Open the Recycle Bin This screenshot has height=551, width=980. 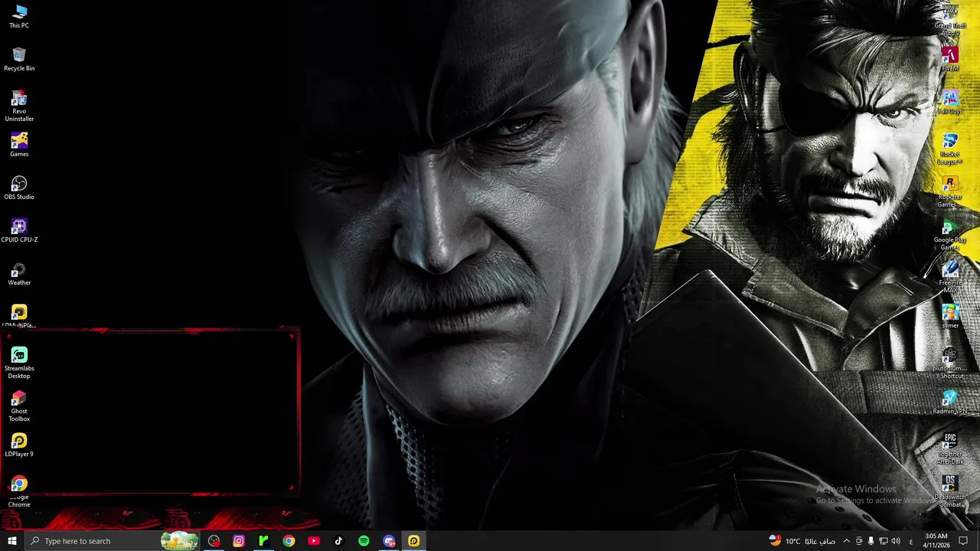(19, 60)
